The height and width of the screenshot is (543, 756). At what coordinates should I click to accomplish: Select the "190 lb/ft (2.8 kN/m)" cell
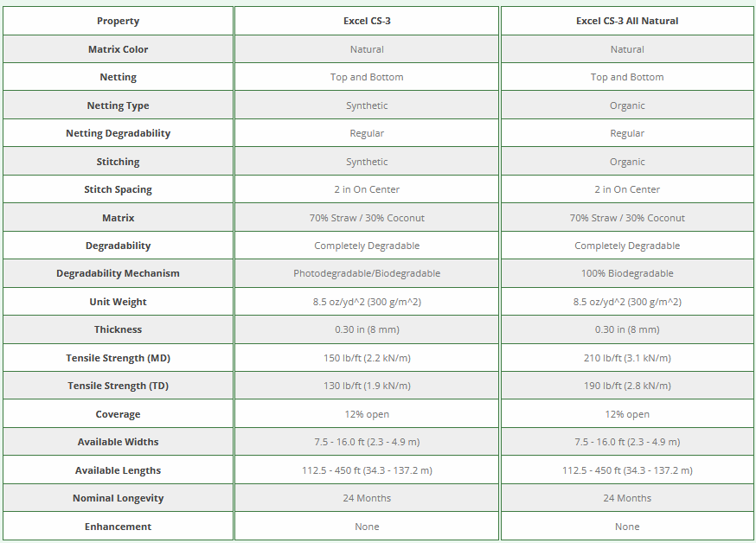pos(627,386)
